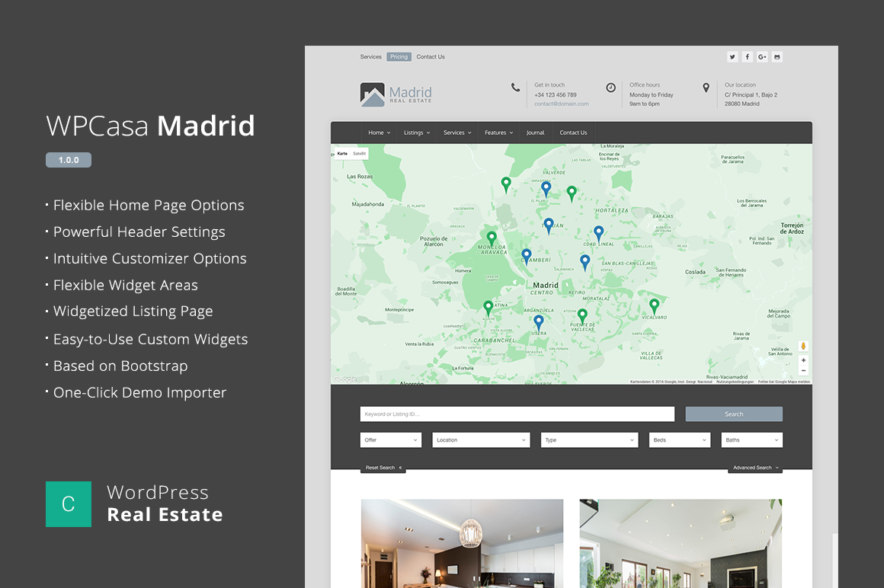Open the Listings menu in navbar
This screenshot has height=588, width=884.
417,133
